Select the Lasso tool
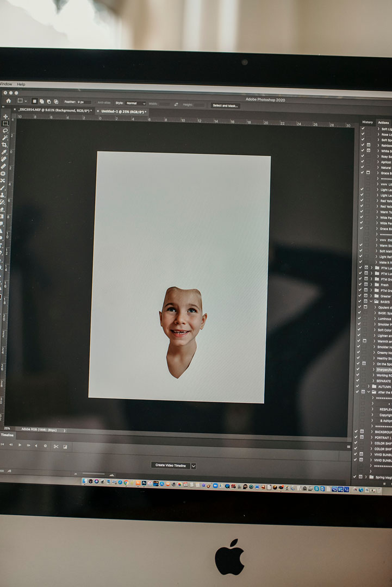 [x=5, y=131]
